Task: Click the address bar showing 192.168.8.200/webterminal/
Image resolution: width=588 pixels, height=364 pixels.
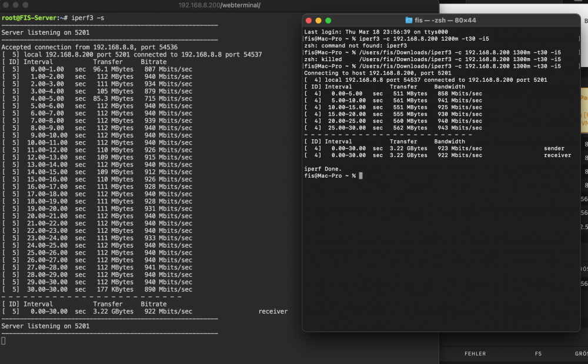Action: (x=219, y=5)
